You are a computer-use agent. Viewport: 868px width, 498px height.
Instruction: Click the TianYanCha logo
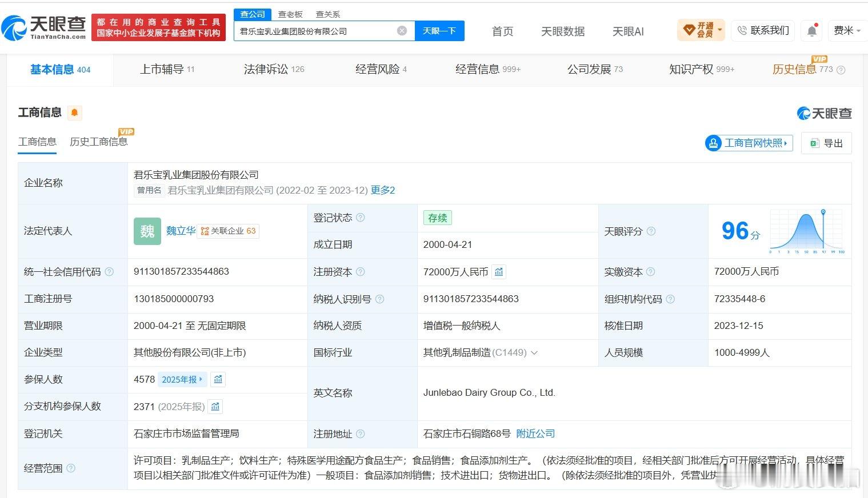click(x=43, y=28)
